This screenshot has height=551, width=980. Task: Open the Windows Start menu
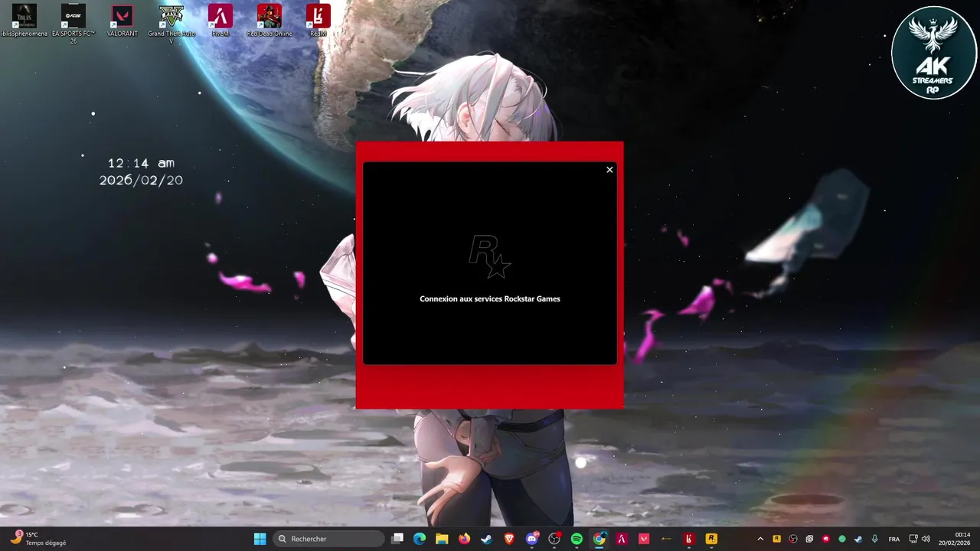coord(260,539)
